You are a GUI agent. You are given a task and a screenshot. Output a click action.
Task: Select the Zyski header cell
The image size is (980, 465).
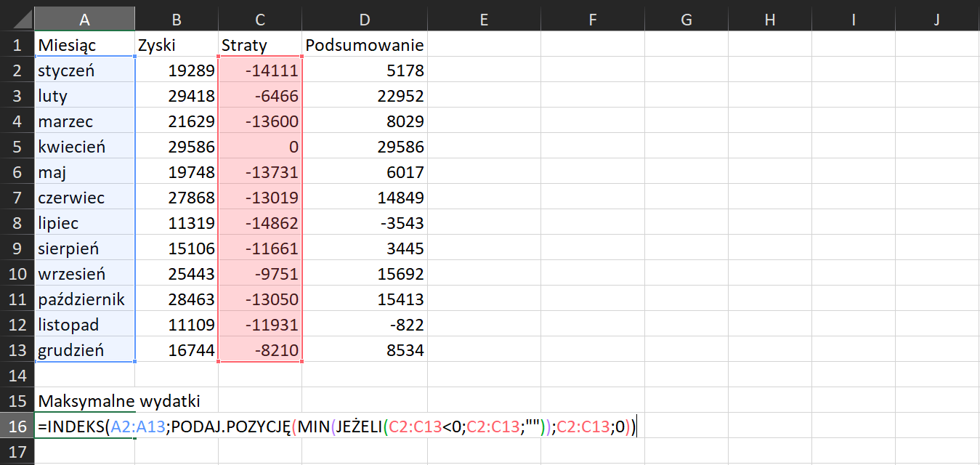click(x=176, y=44)
